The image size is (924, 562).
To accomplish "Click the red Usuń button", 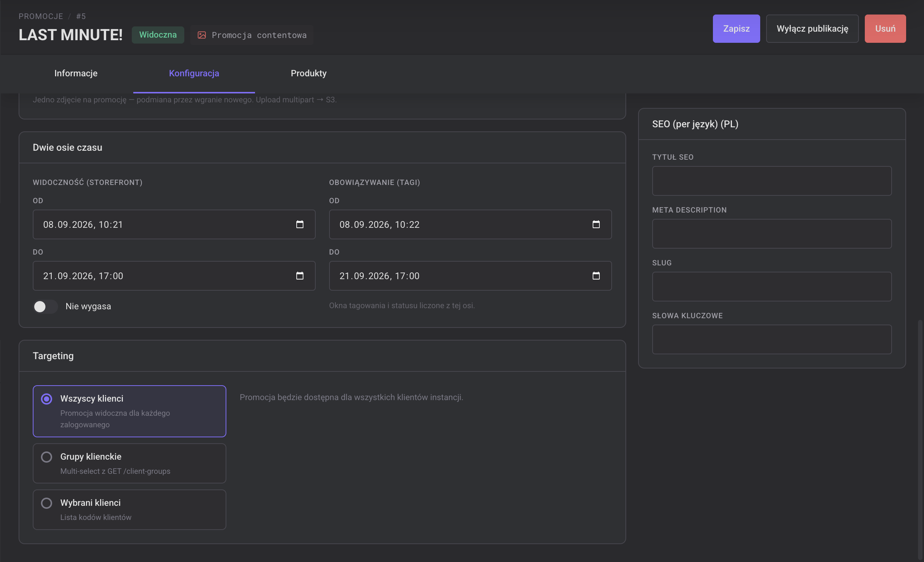I will (885, 29).
